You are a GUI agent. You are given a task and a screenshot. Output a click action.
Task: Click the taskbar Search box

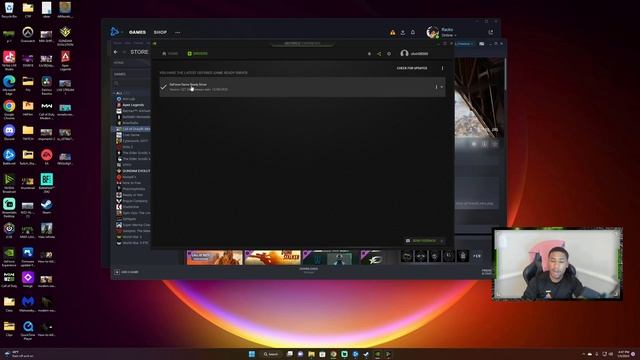271,354
